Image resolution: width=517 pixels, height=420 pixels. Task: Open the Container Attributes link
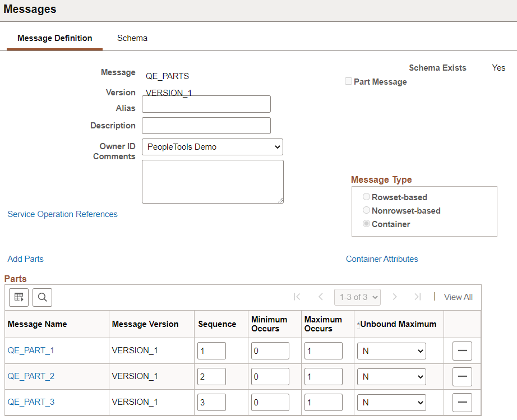coord(382,259)
